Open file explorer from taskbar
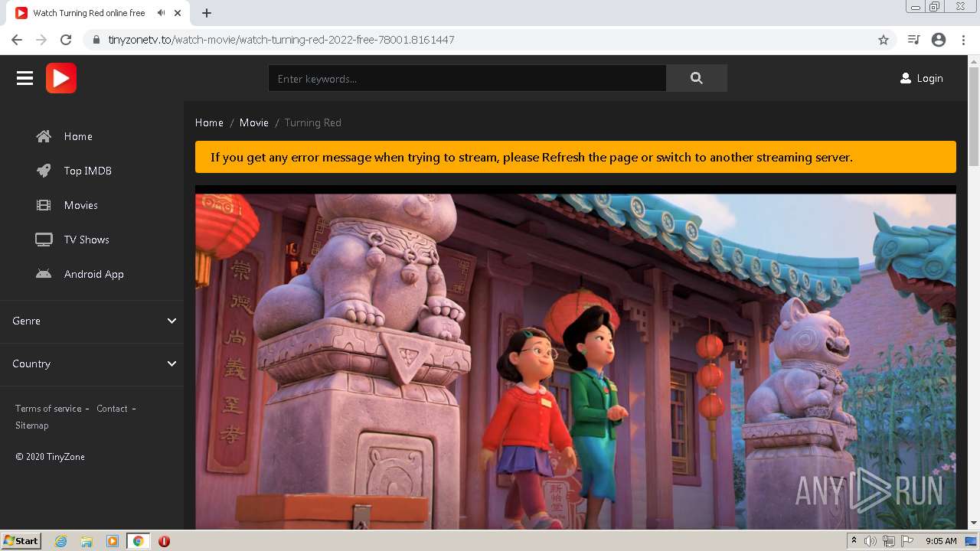 [87, 541]
